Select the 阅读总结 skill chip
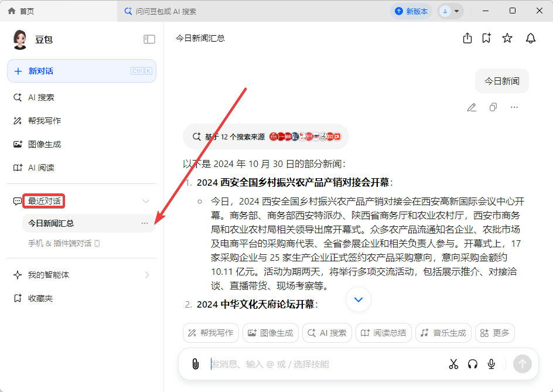The width and height of the screenshot is (553, 392). (383, 333)
